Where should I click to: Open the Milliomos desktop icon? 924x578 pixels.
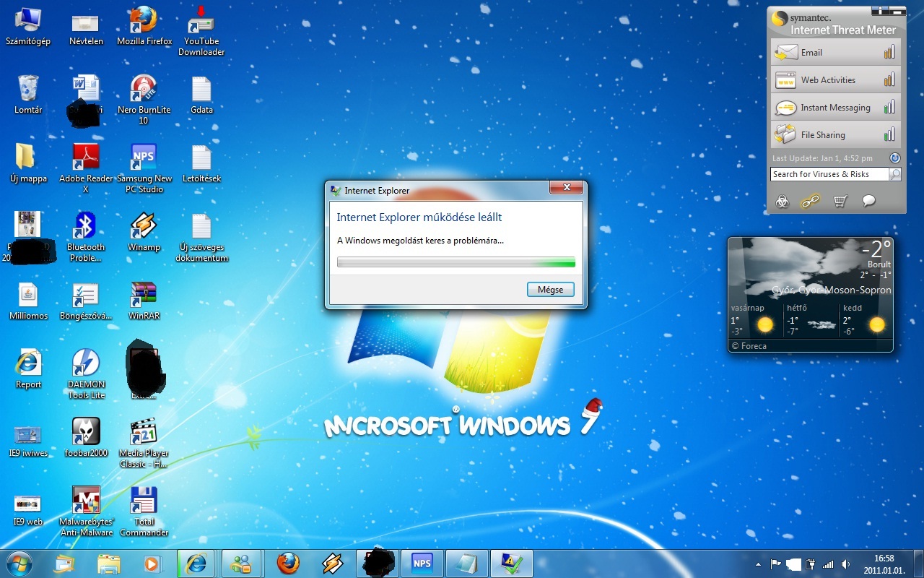(28, 301)
